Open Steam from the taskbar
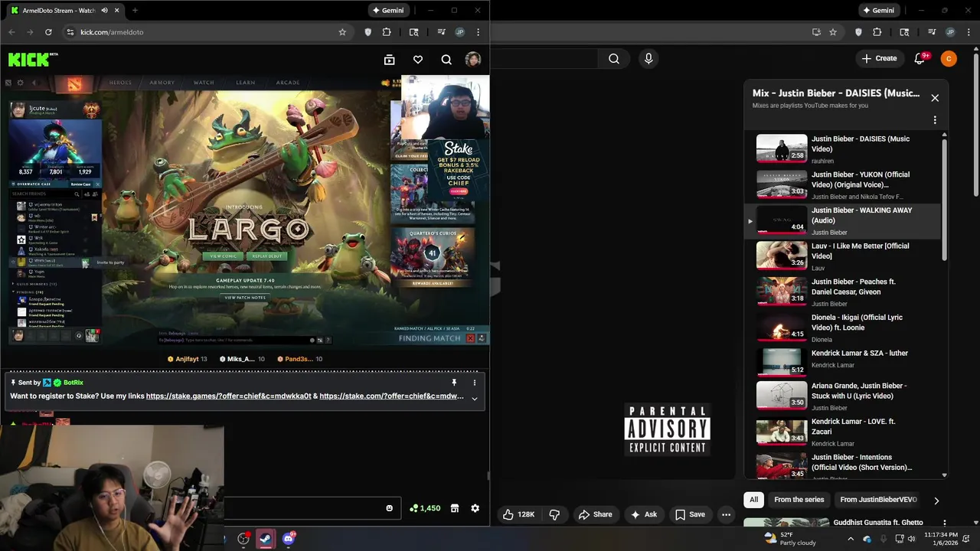 pos(266,539)
